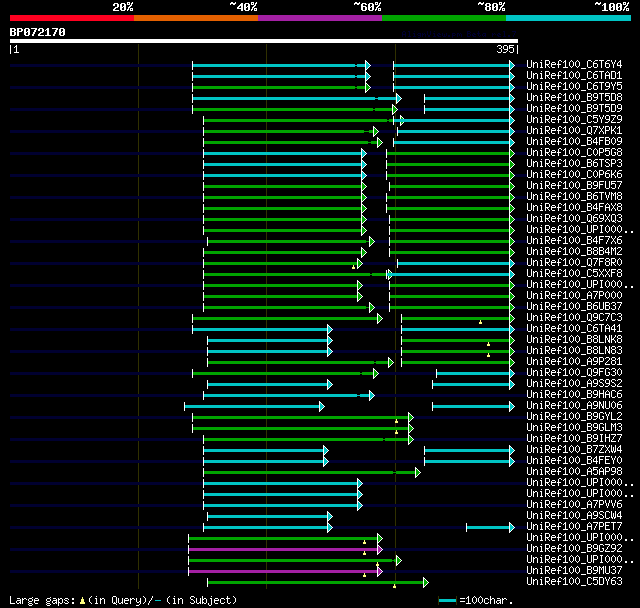This screenshot has width=640, height=608.
Task: Open the UniRef100_C5XXF8 subject
Action: [574, 274]
